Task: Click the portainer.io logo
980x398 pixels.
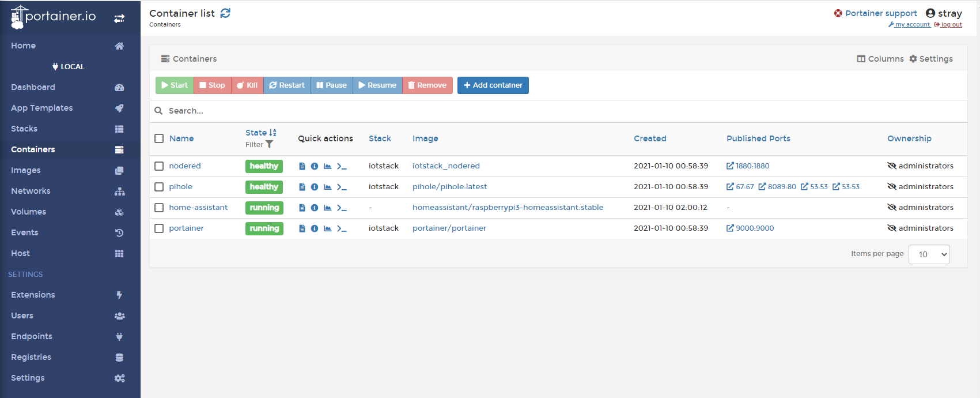Action: (x=53, y=17)
